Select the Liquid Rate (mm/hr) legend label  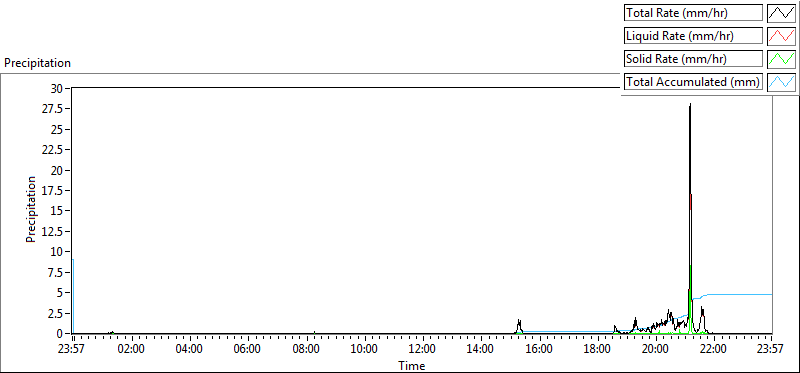[x=694, y=36]
